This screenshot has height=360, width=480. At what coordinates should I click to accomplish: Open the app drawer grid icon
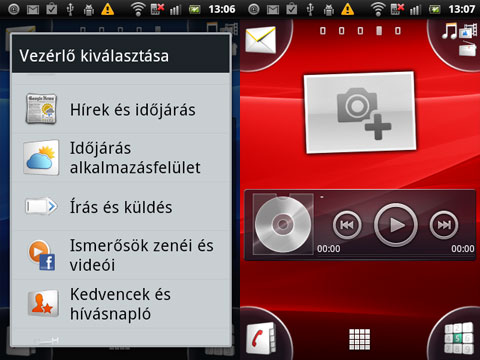[x=359, y=339]
